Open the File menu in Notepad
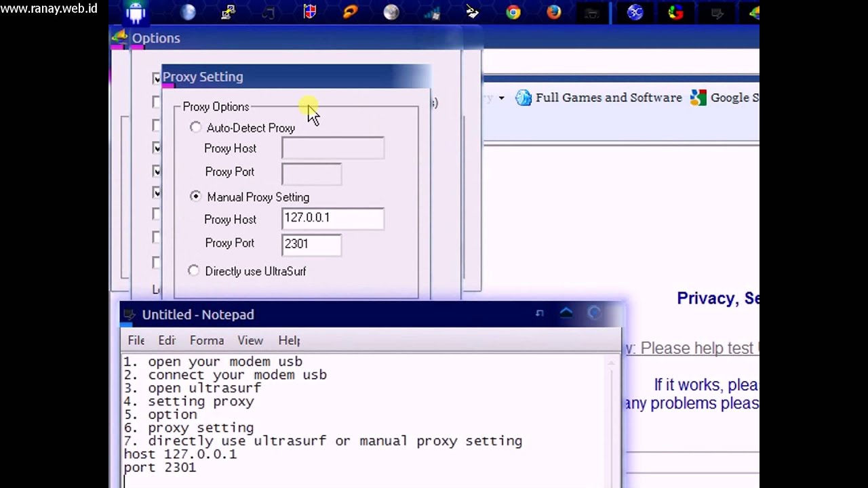The height and width of the screenshot is (488, 868). coord(136,340)
